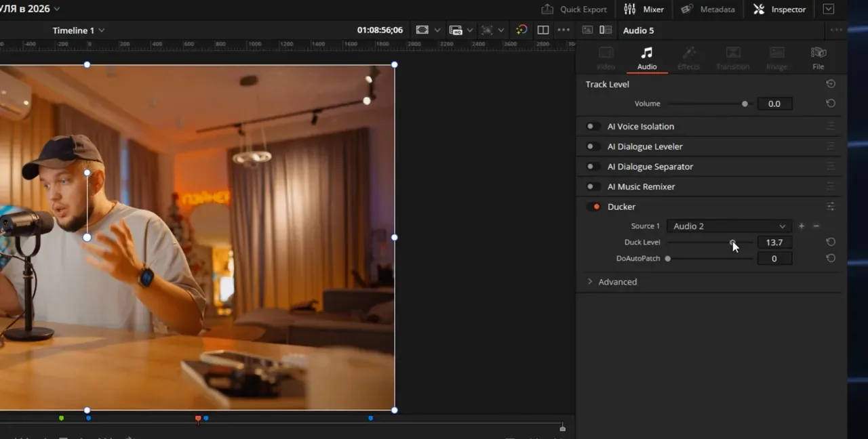868x439 pixels.
Task: Click the panel layout icon beside Audio 5
Action: coord(606,30)
